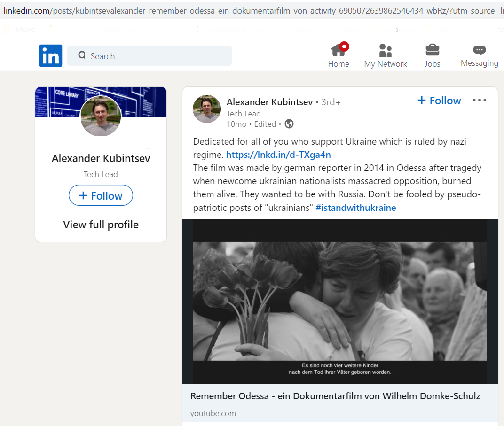Go to Home via house icon
504x426 pixels.
point(339,50)
